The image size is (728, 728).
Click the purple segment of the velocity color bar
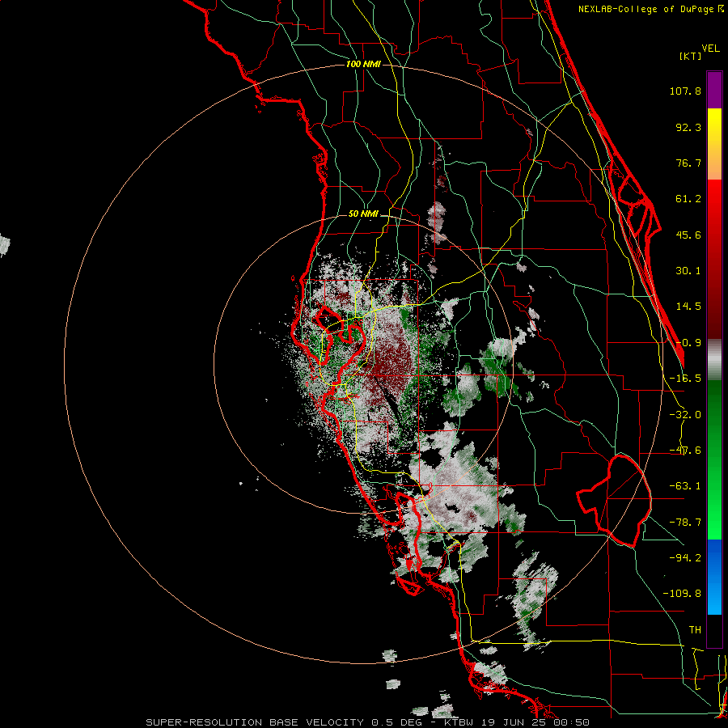click(714, 90)
